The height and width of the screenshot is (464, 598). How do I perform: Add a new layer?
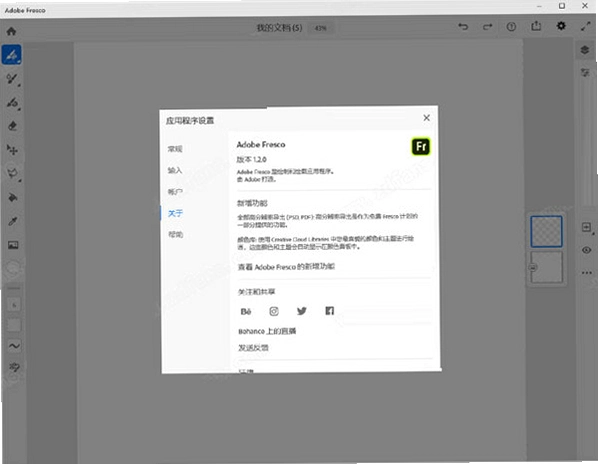click(587, 228)
